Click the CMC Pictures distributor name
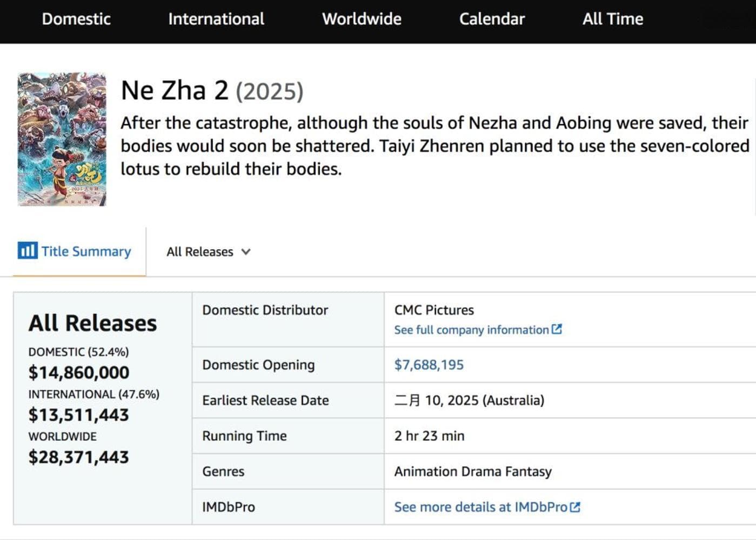 point(434,310)
